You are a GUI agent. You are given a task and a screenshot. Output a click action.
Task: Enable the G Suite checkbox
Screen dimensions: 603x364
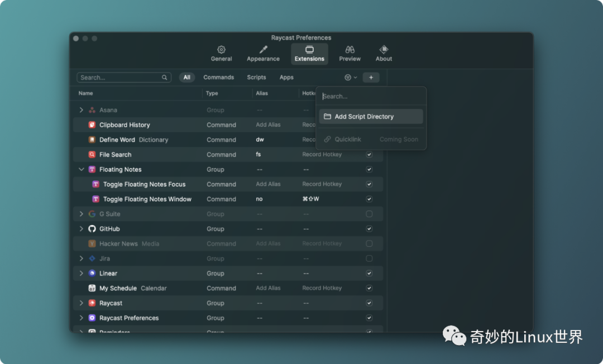tap(369, 214)
